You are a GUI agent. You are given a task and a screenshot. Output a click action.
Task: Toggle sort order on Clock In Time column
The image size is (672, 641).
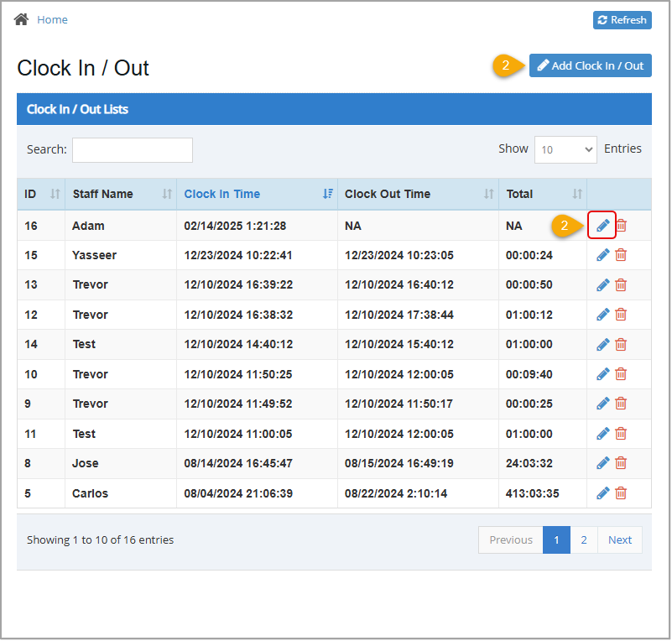(327, 194)
